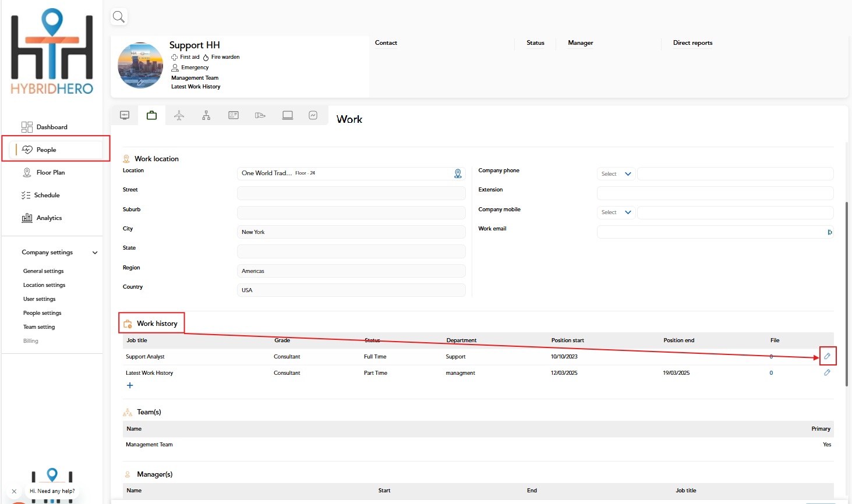Click the "managment" department cell
Image resolution: width=852 pixels, height=504 pixels.
[460, 373]
